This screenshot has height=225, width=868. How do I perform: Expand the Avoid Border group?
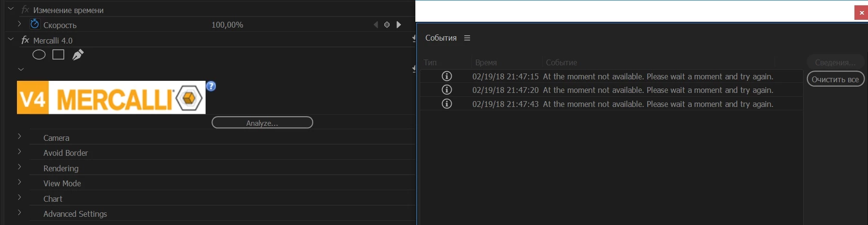pos(19,151)
